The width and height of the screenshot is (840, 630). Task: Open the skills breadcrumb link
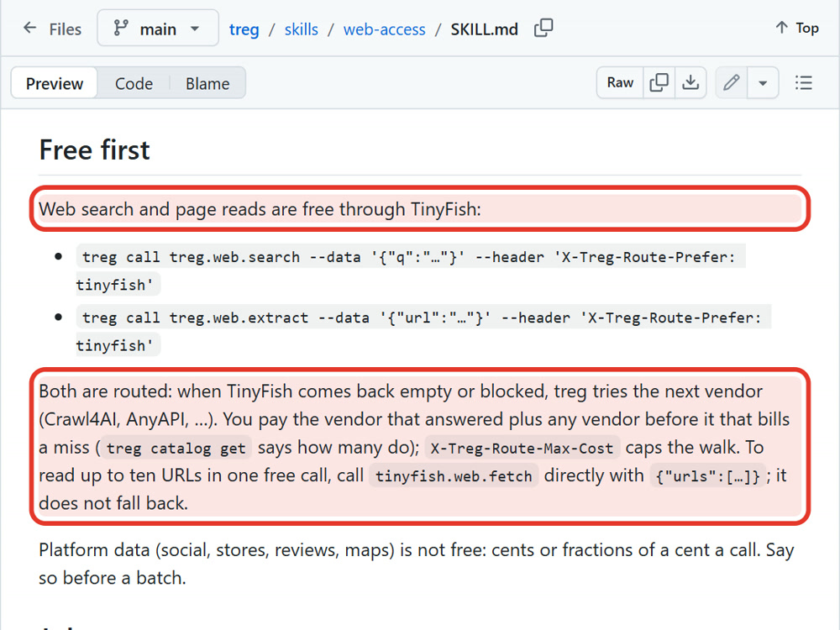(x=301, y=29)
